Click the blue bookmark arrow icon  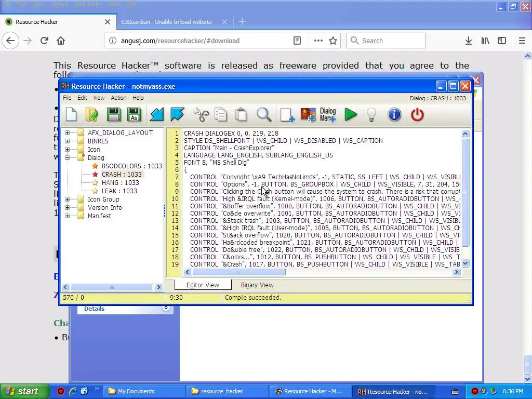[178, 115]
